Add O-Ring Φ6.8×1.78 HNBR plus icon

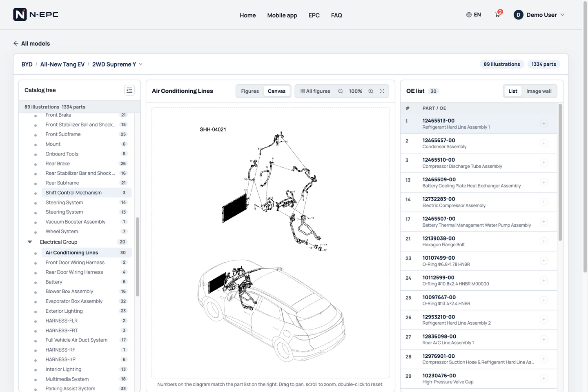click(544, 261)
